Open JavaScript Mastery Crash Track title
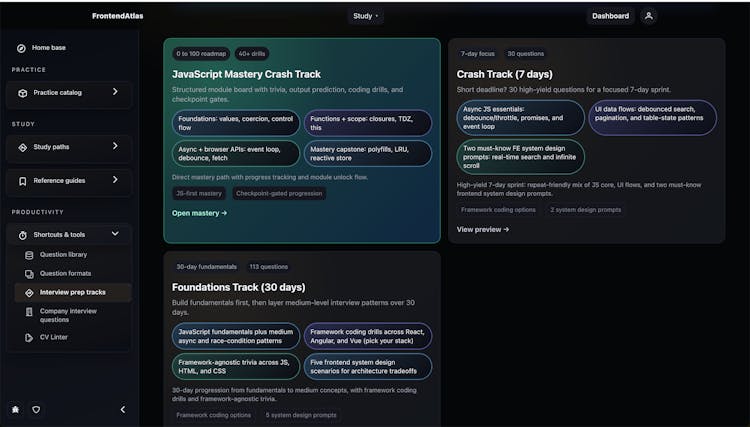 (x=246, y=74)
